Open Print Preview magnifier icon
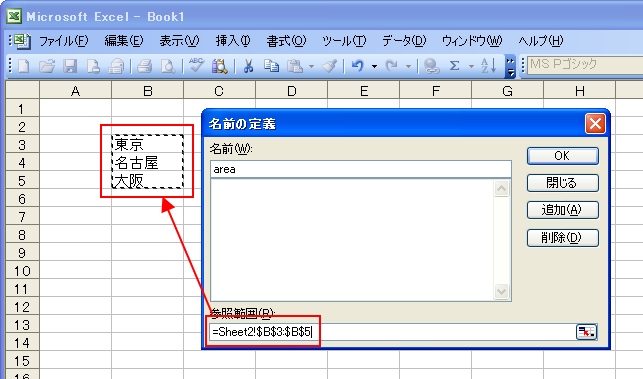This screenshot has width=643, height=379. coord(168,66)
